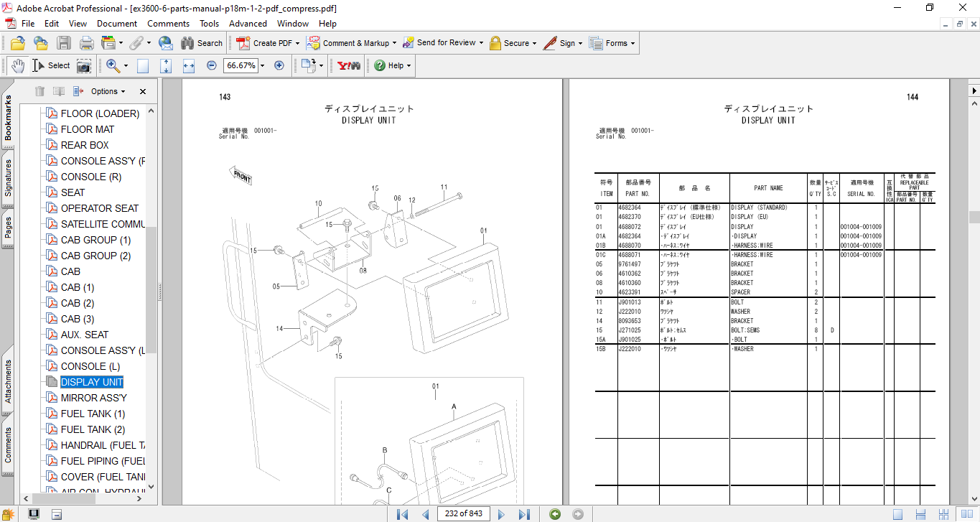Screen dimensions: 980x522
Task: Switch to the Pages side tab
Action: 9,227
